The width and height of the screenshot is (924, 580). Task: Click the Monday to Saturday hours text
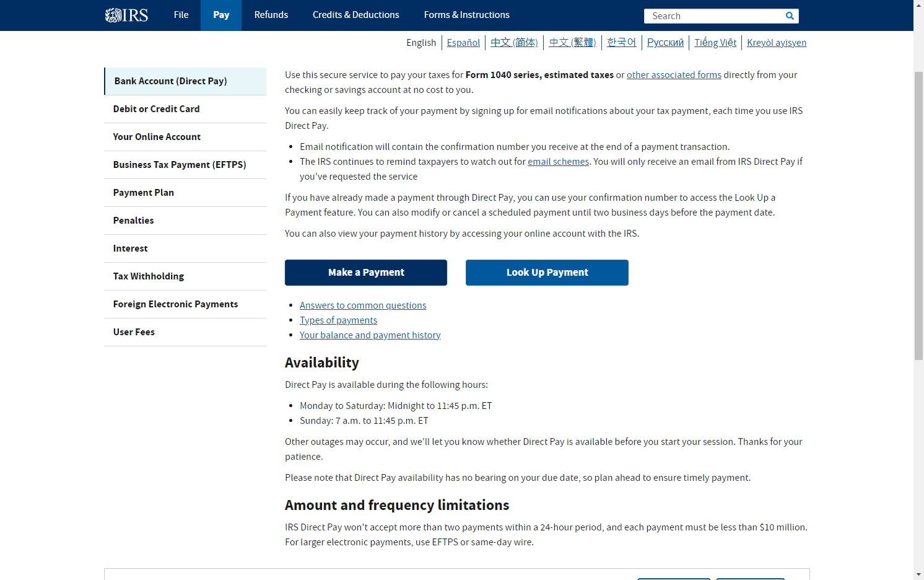(x=396, y=406)
